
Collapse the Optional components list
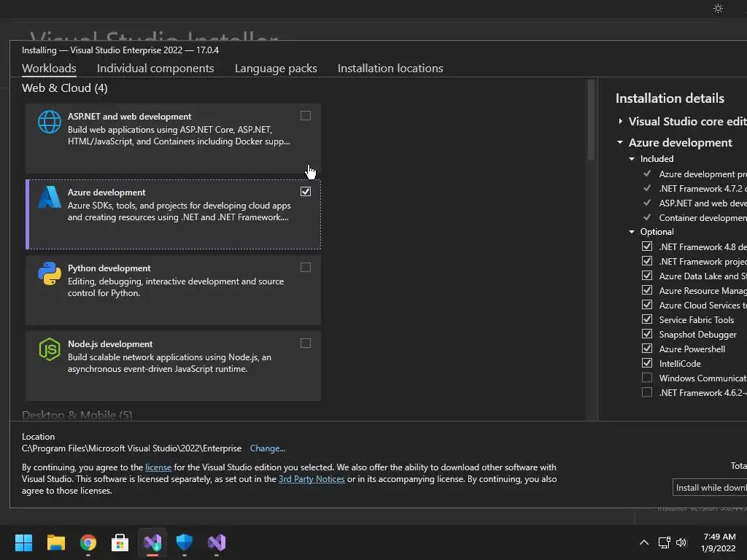[632, 232]
